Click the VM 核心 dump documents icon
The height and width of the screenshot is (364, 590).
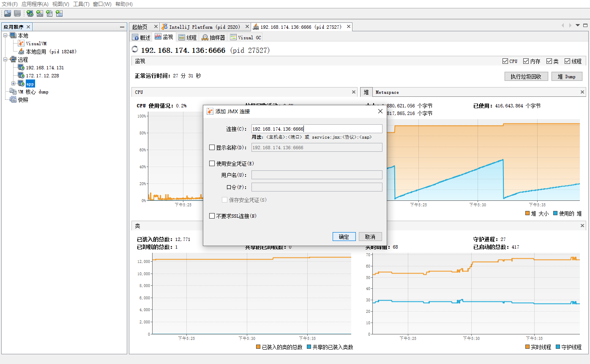pyautogui.click(x=13, y=91)
